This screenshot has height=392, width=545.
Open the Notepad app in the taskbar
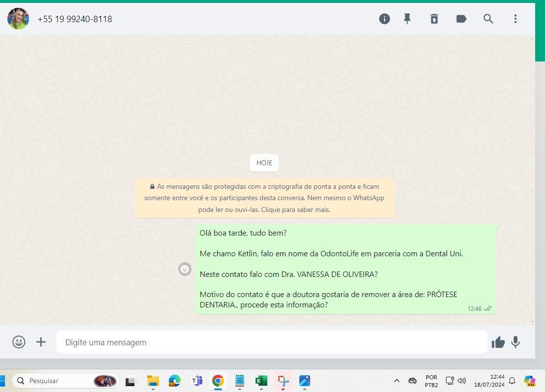coord(240,381)
